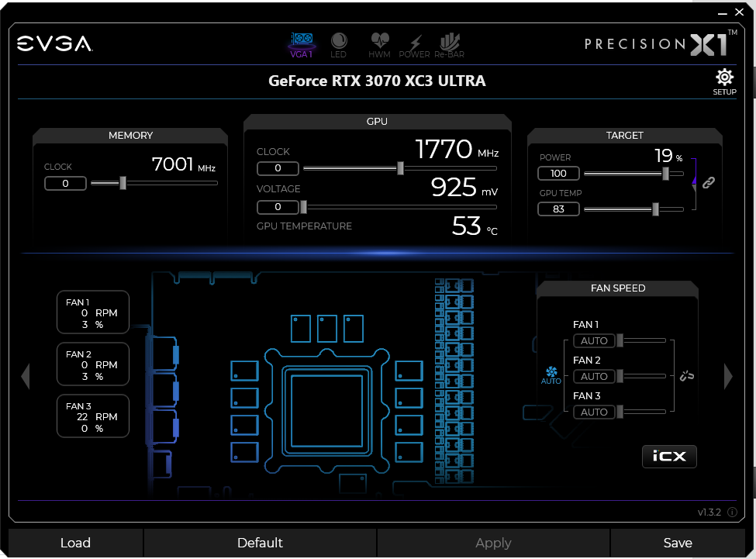Image resolution: width=756 pixels, height=559 pixels.
Task: Toggle the power and temp target link icon
Action: click(708, 183)
